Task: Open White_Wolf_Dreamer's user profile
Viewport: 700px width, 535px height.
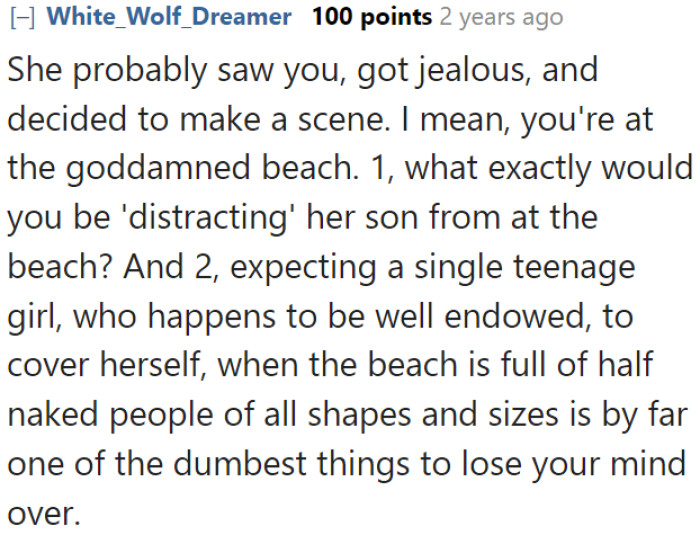Action: coord(169,17)
